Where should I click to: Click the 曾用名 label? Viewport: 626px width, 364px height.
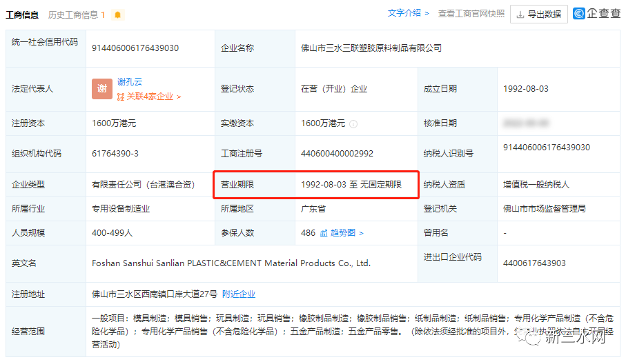pyautogui.click(x=436, y=233)
